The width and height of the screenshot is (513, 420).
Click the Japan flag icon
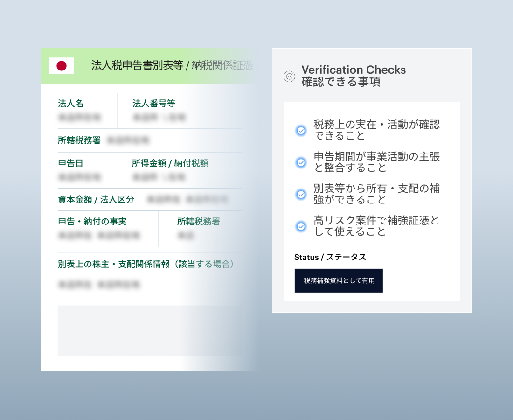[62, 66]
